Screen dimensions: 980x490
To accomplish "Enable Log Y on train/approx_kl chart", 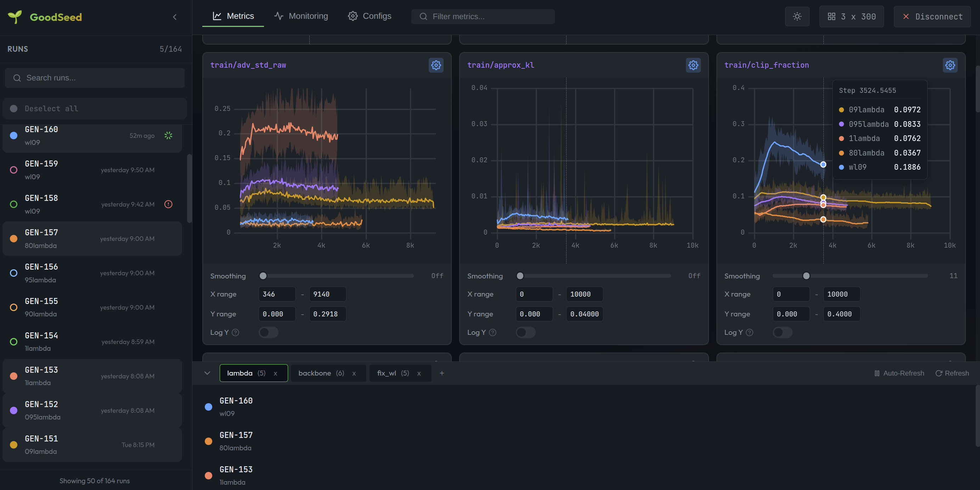I will pos(525,332).
